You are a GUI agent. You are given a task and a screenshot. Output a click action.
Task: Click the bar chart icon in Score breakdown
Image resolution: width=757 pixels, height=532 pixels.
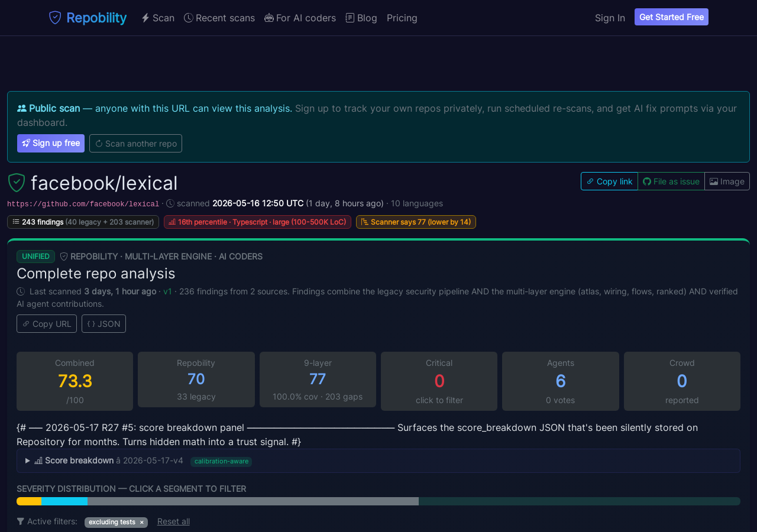38,460
